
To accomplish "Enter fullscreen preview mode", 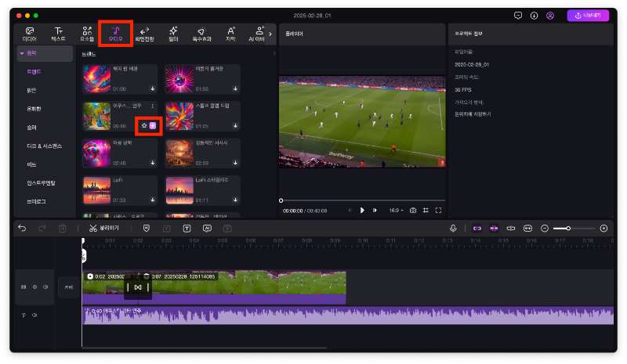I will (x=438, y=210).
